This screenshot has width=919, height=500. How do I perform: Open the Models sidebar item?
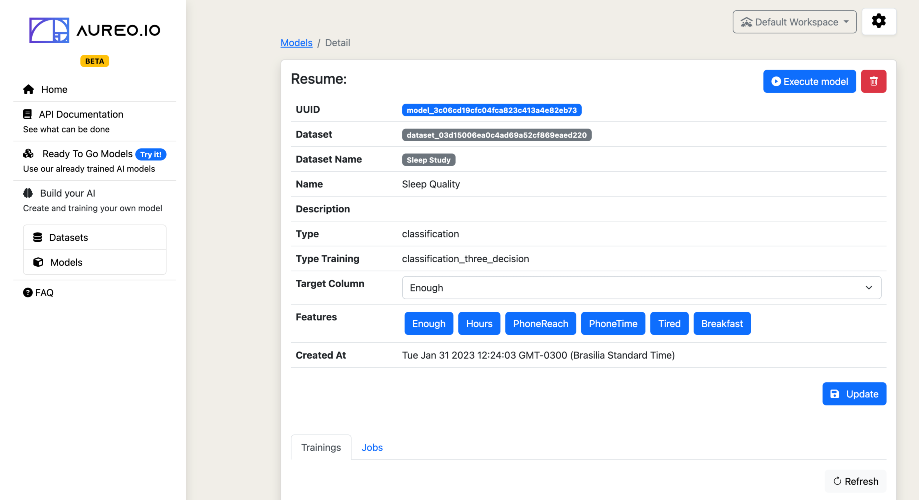[x=95, y=262]
